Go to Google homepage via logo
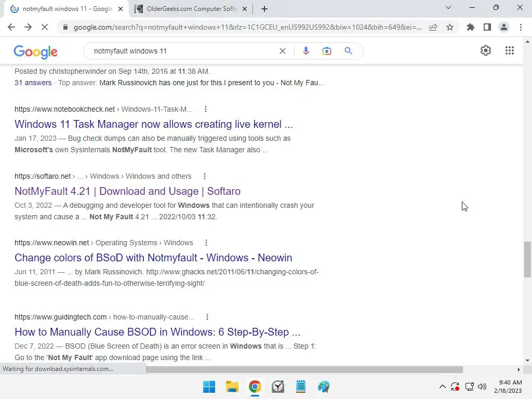The height and width of the screenshot is (399, 532). [x=36, y=51]
